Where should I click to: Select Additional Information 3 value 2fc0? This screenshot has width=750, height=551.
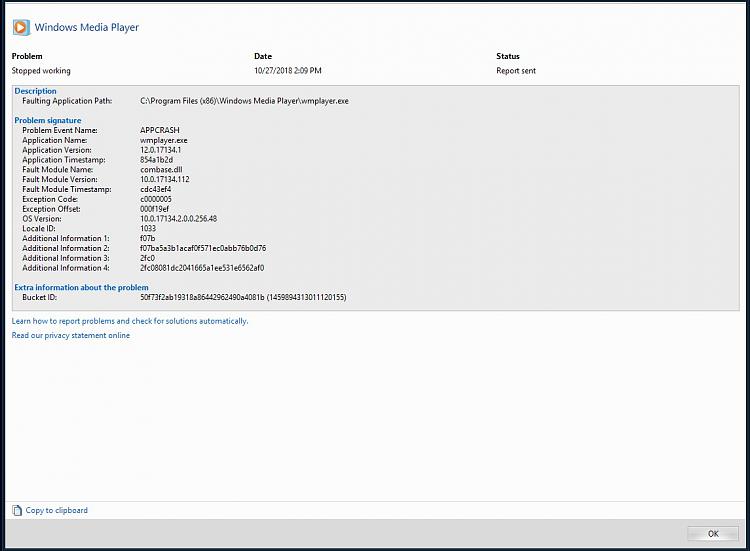(x=147, y=258)
